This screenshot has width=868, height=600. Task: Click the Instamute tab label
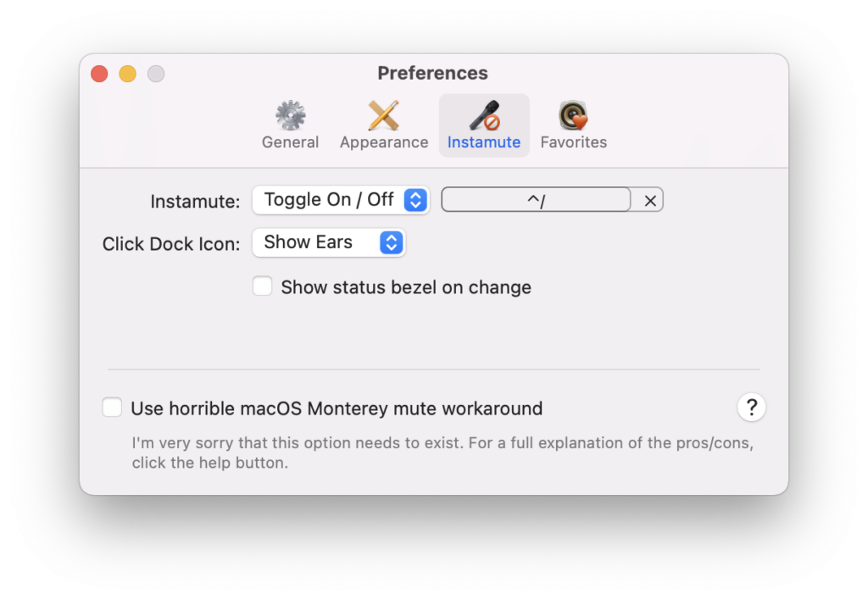click(x=484, y=142)
